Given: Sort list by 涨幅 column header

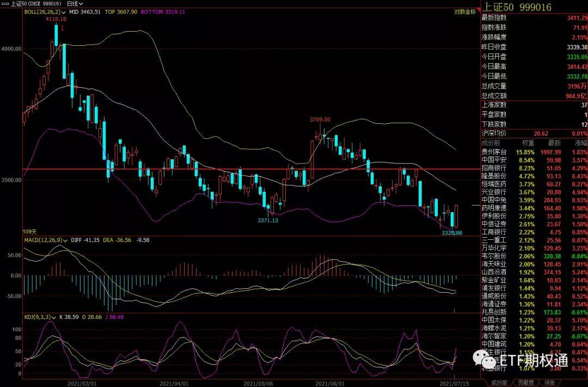Looking at the screenshot, I should click(579, 143).
